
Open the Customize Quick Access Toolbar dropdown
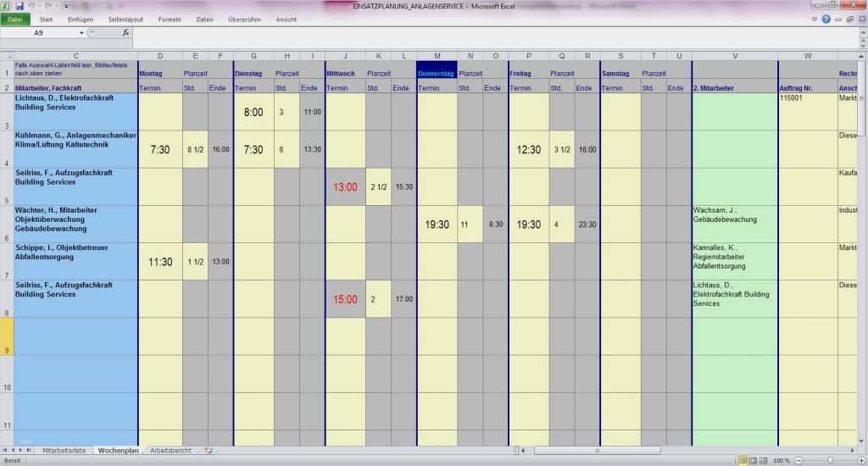pyautogui.click(x=66, y=5)
